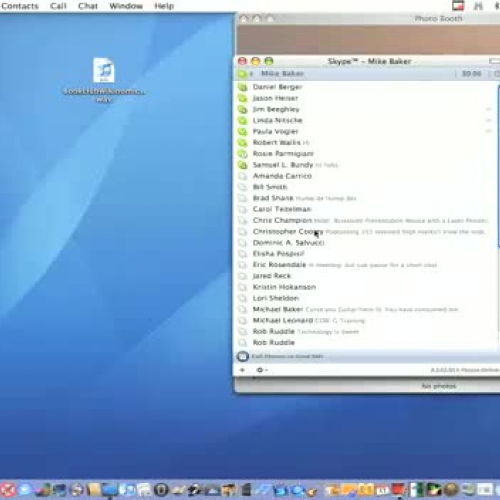Click the red-and-white menu bar status icon
The height and width of the screenshot is (500, 500).
(458, 6)
